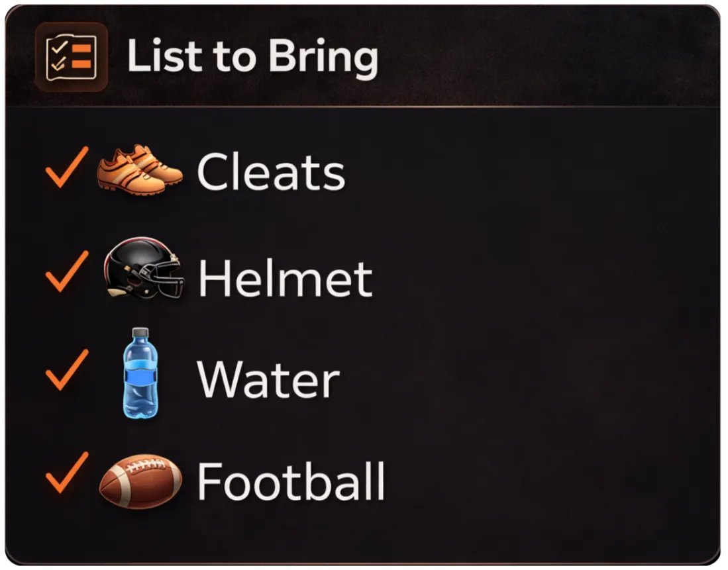Uncheck the Football item checkmark
The width and height of the screenshot is (728, 570).
[67, 472]
